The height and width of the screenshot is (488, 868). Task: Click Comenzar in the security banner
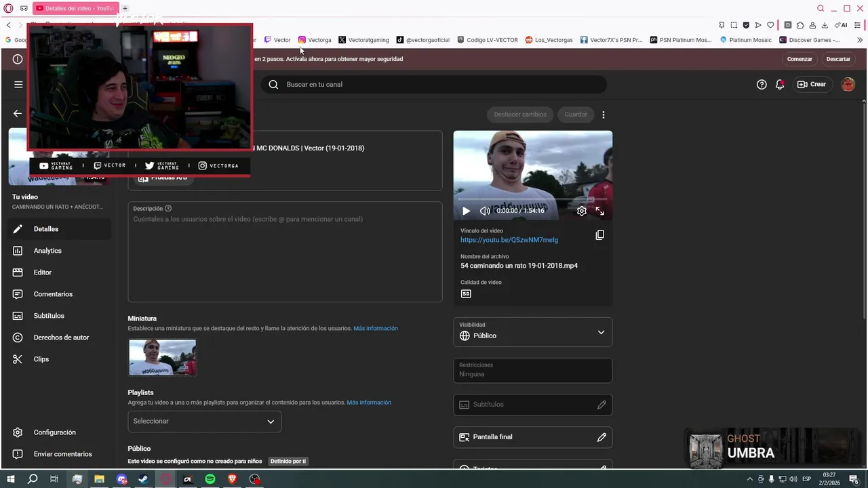coord(800,59)
